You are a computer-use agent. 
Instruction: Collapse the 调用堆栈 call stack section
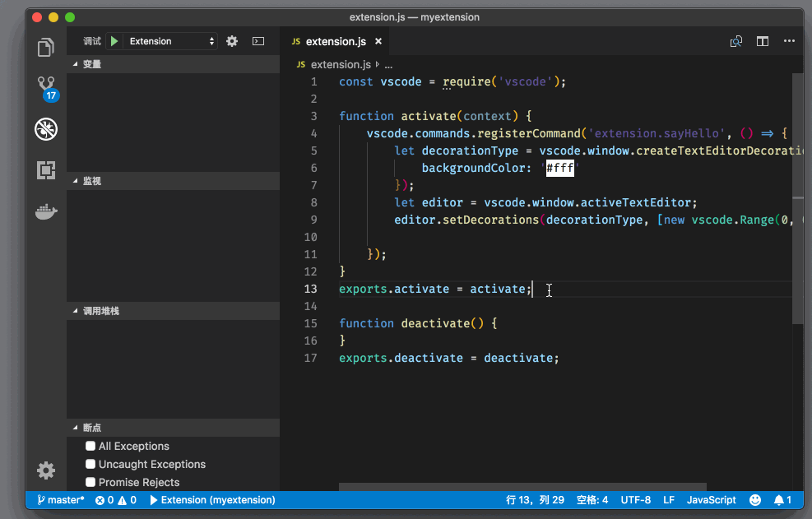(100, 311)
